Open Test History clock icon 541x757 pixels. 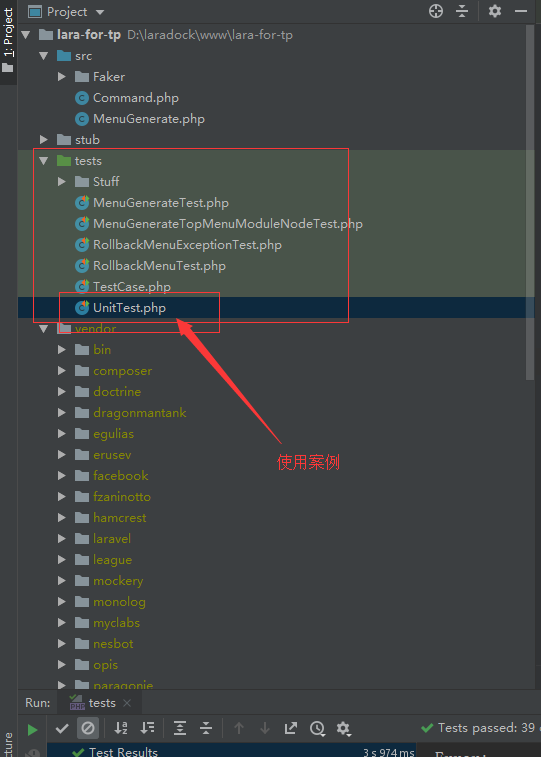pos(318,728)
